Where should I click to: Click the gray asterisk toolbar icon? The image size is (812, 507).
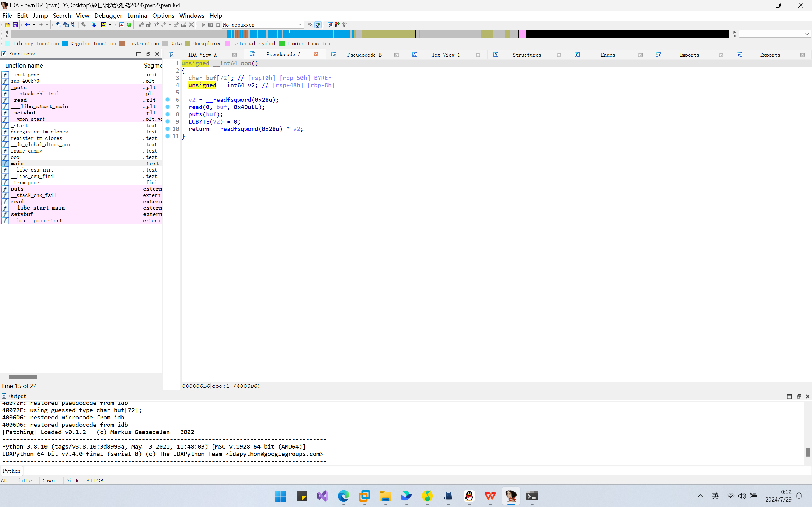pos(176,25)
